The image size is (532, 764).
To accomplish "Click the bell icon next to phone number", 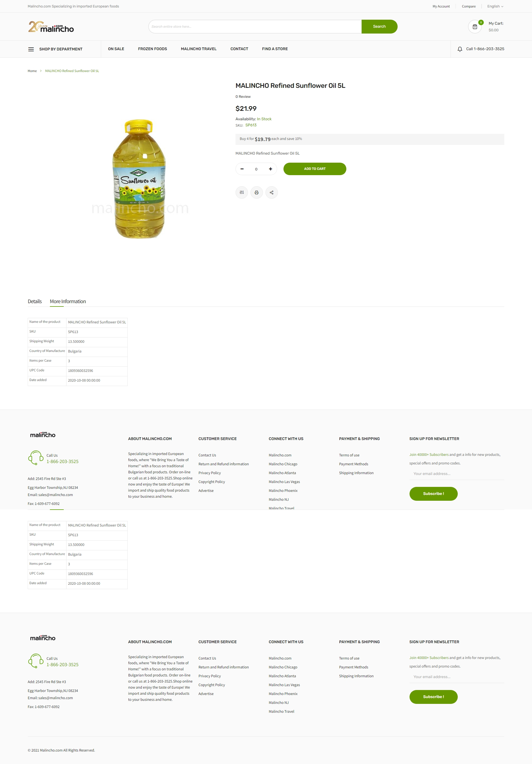I will [460, 49].
